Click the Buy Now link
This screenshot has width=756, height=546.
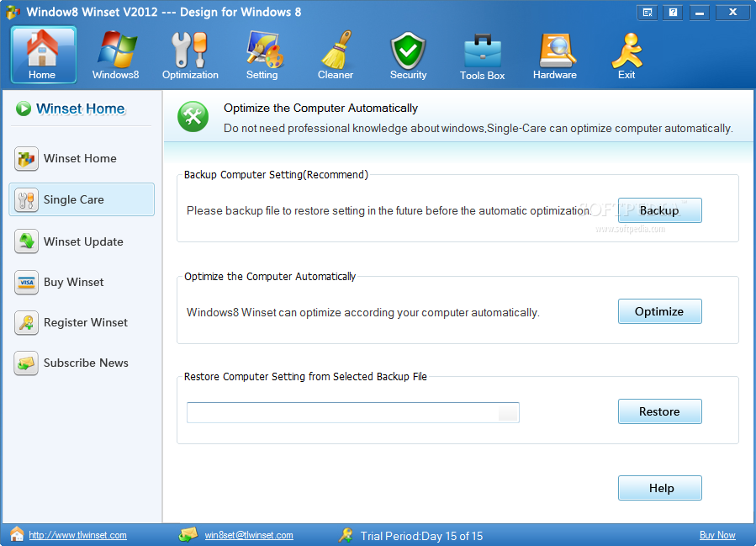pyautogui.click(x=717, y=535)
